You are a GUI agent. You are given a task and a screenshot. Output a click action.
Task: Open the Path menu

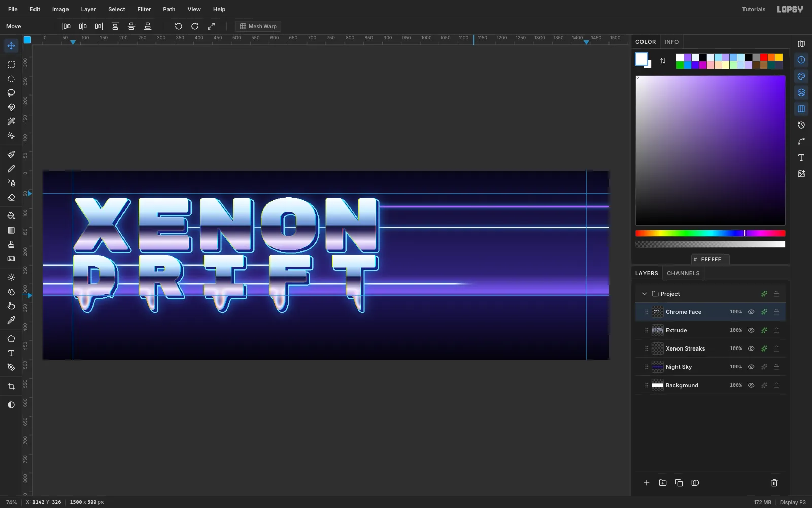click(x=169, y=9)
